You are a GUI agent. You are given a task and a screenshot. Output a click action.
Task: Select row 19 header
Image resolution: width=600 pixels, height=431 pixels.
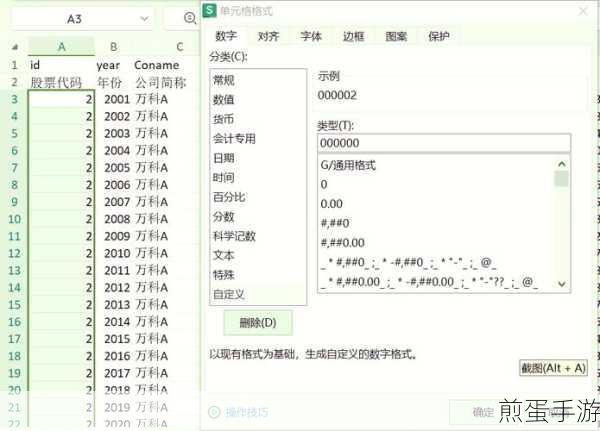click(14, 373)
